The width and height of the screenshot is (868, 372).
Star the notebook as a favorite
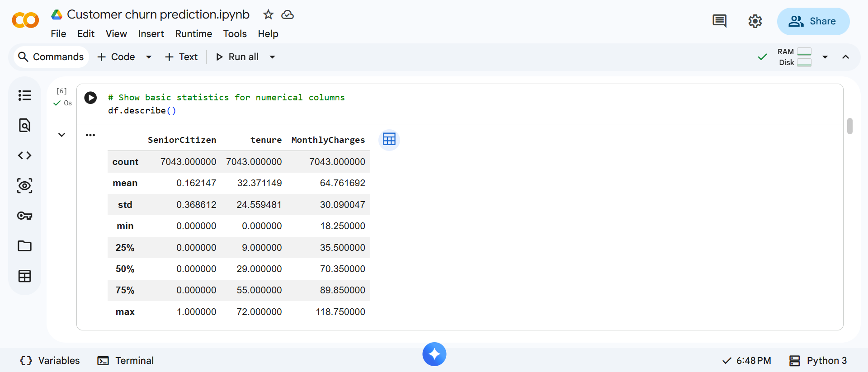point(268,14)
